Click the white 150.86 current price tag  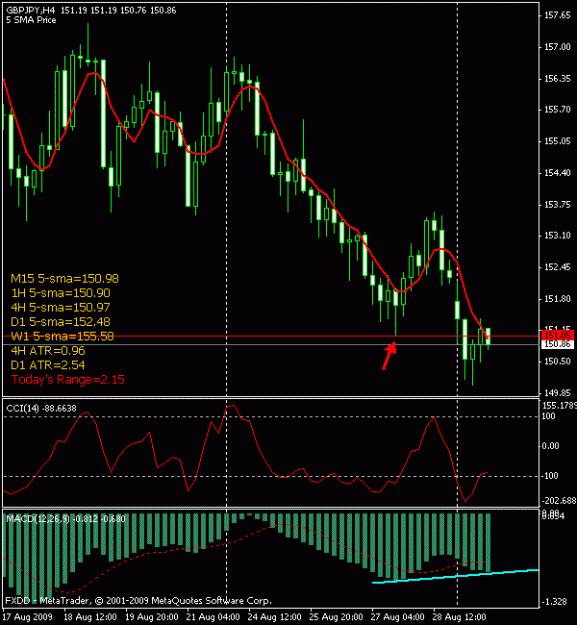(557, 344)
